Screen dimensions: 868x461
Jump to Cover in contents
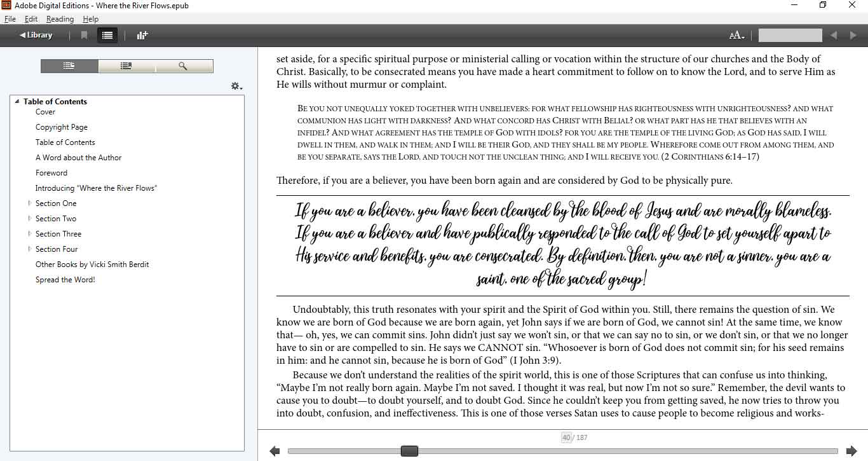(45, 112)
